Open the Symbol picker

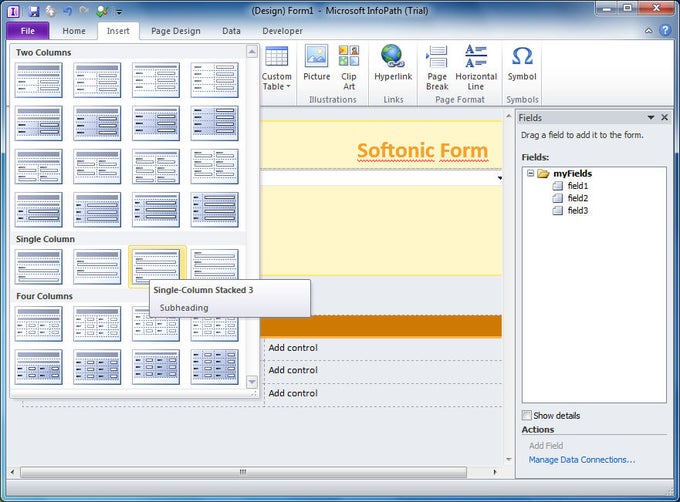[x=521, y=66]
